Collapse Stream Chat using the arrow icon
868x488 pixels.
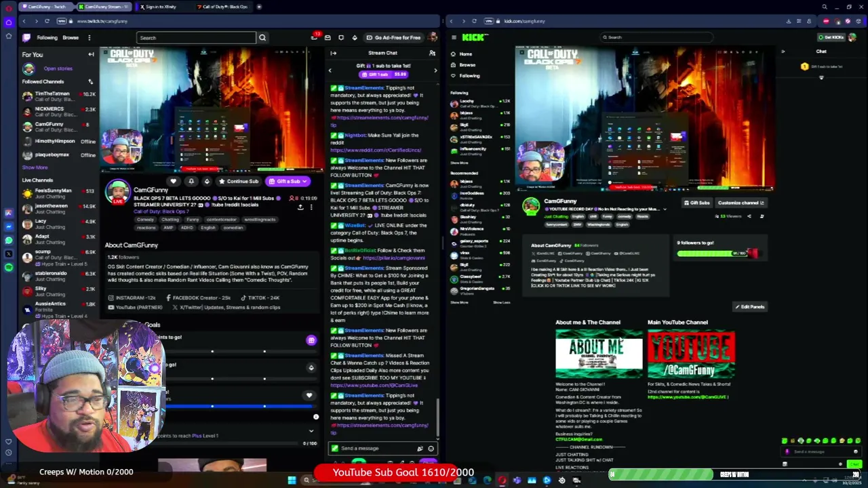(333, 53)
